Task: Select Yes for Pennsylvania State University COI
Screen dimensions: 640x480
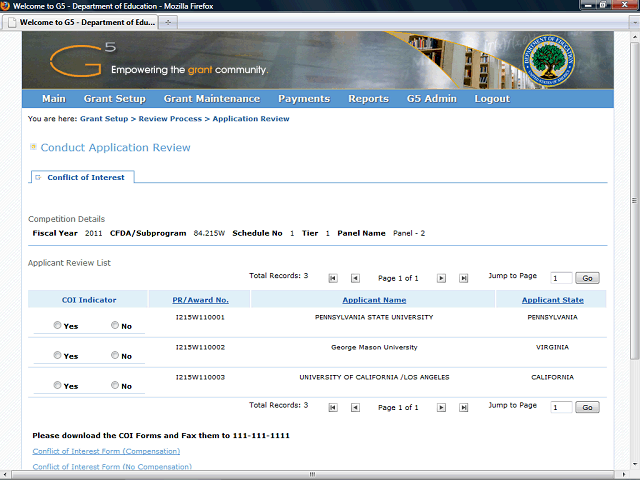Action: click(x=57, y=326)
